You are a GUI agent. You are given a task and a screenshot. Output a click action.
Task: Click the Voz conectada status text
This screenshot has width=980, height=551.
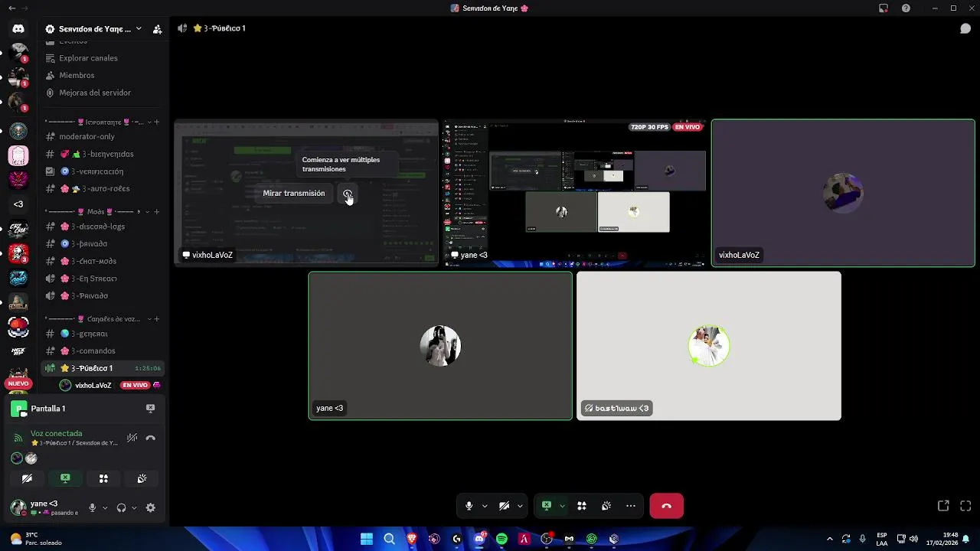pyautogui.click(x=56, y=433)
